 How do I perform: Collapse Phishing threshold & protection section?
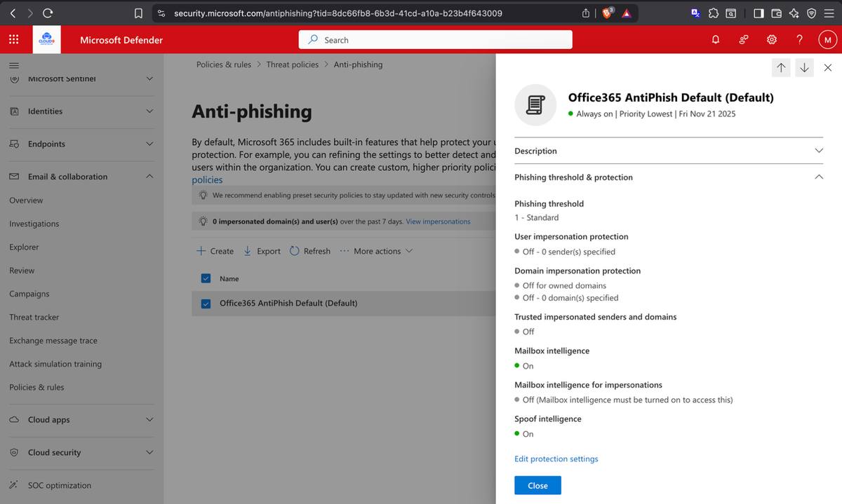pyautogui.click(x=819, y=177)
